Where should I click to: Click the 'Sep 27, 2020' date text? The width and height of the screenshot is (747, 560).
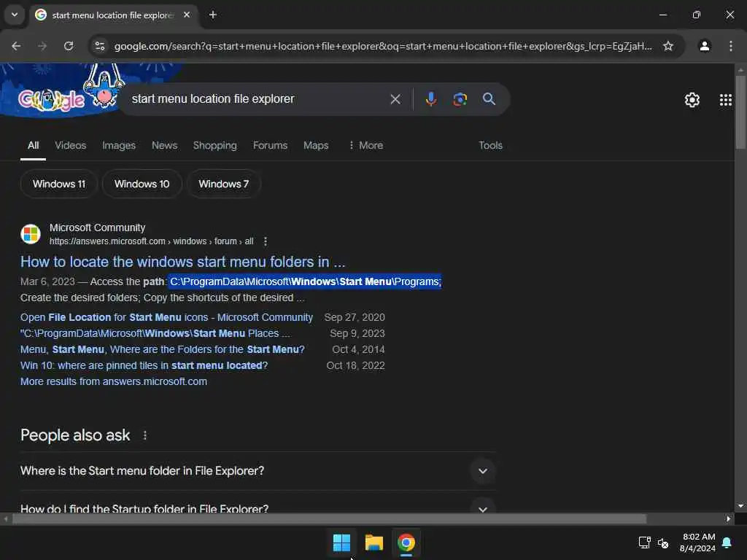355,317
